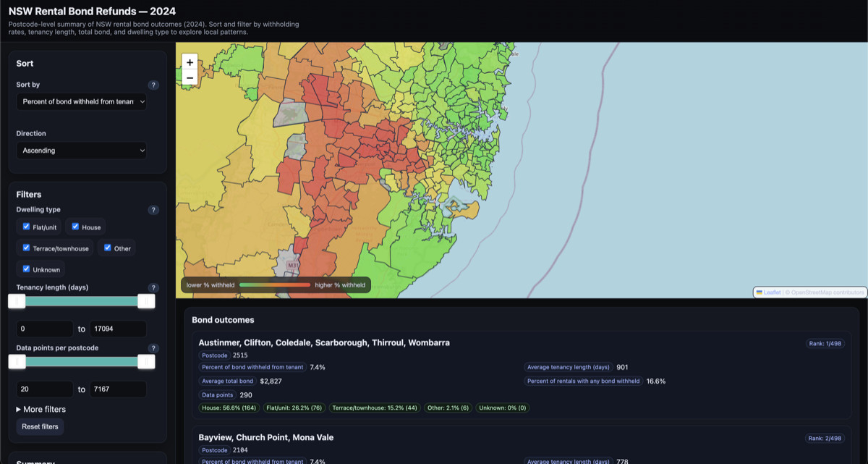The width and height of the screenshot is (868, 464).
Task: Click the Austinmer, Clifton, Coledale result heading
Action: click(324, 342)
